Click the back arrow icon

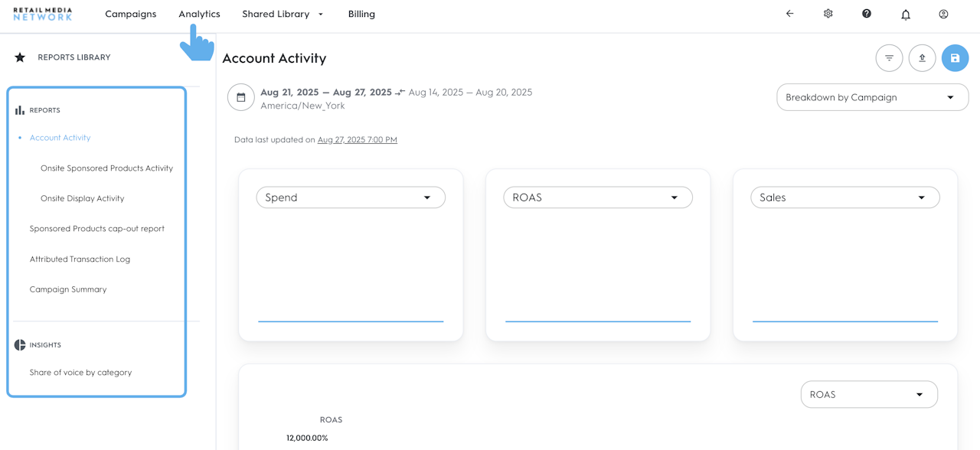pos(789,14)
